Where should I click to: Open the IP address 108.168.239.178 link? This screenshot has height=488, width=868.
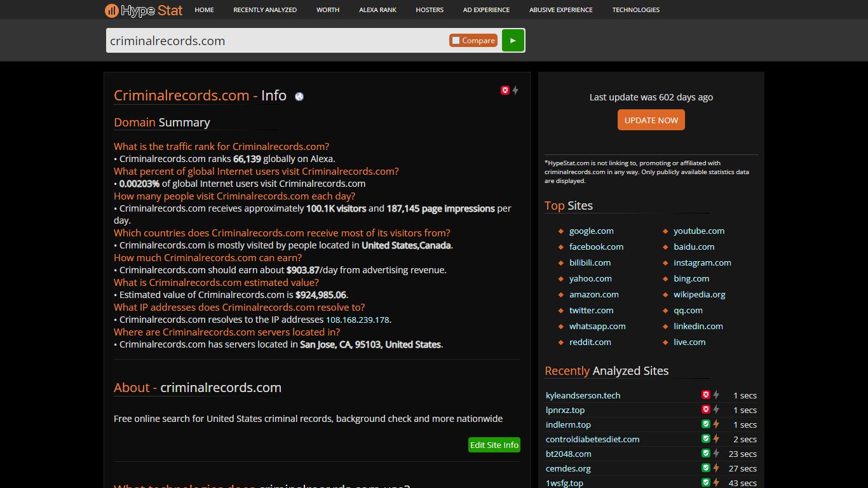357,320
